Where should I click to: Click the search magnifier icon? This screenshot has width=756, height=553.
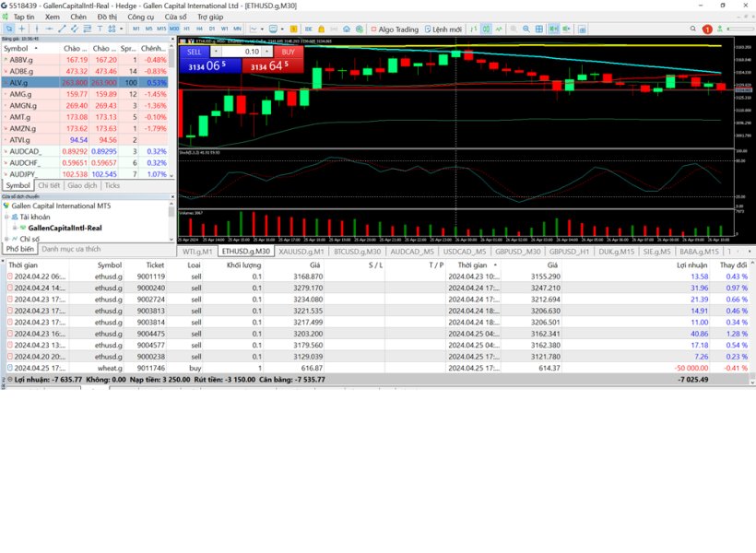(x=692, y=29)
